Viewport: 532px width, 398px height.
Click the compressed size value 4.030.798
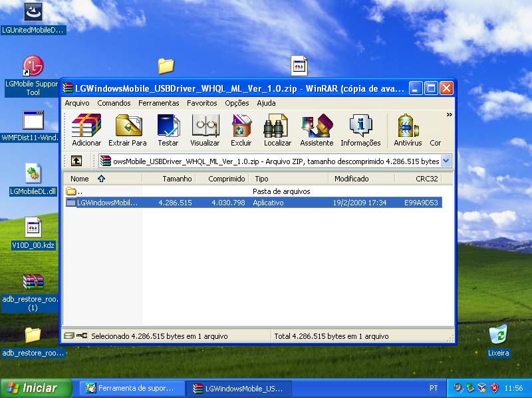pos(228,203)
